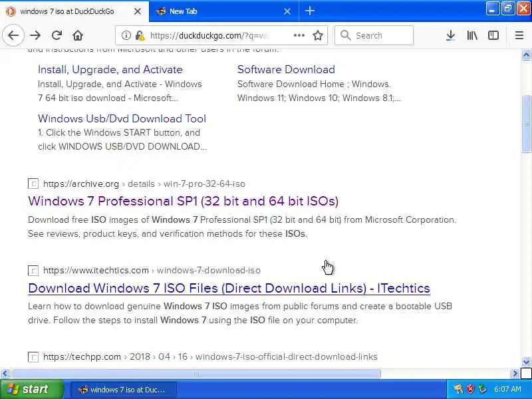The image size is (532, 399).
Task: Click the 'Learn how to download genuine' snippet
Action: [x=240, y=313]
